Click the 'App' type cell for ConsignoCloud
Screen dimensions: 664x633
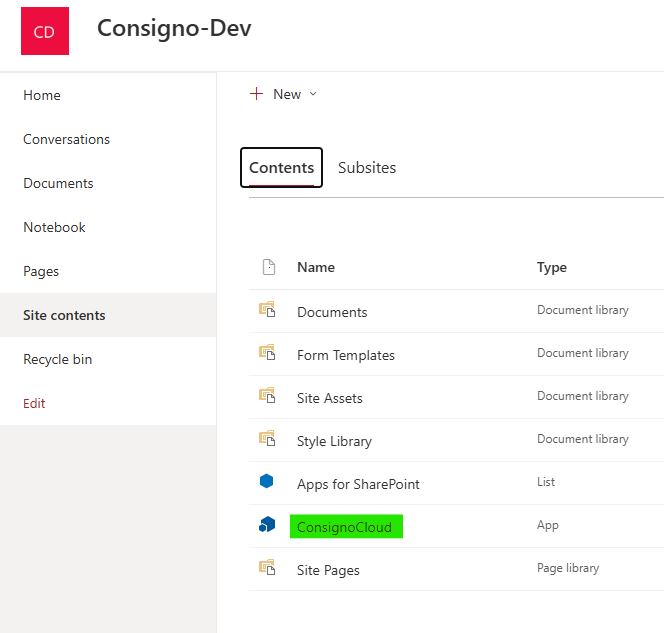pyautogui.click(x=548, y=525)
